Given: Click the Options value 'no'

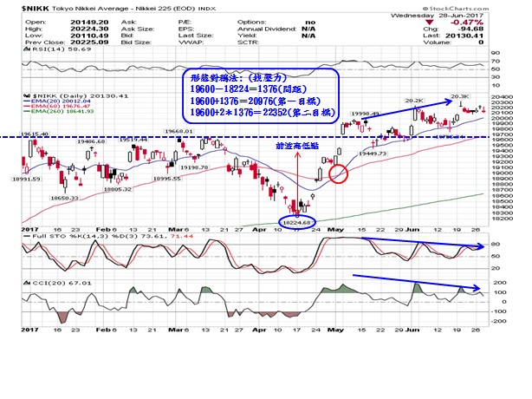Looking at the screenshot, I should [310, 22].
